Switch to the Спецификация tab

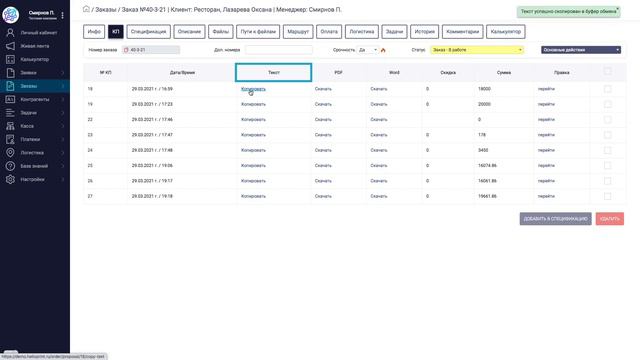tap(149, 31)
